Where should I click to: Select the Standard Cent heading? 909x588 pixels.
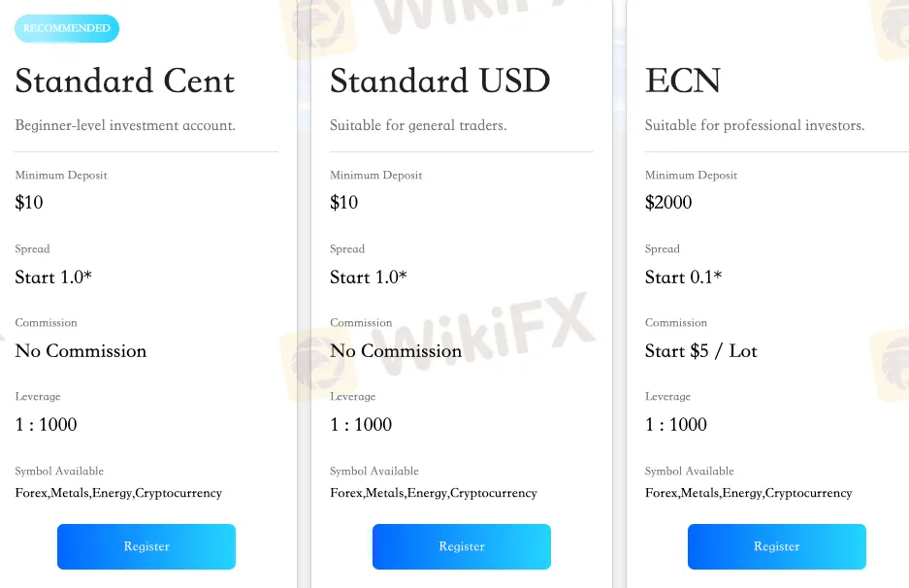point(125,81)
